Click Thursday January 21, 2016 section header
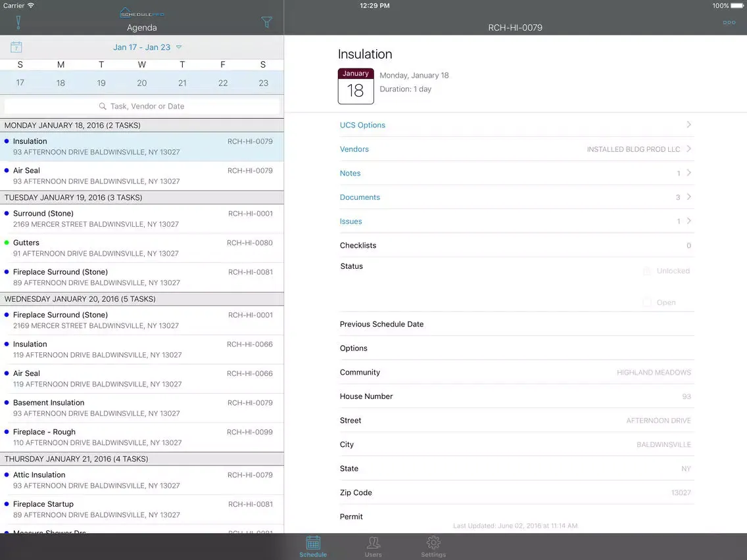This screenshot has width=747, height=560. (x=142, y=459)
